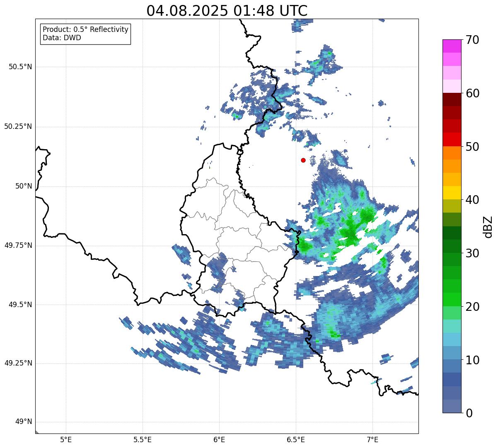Click the 5°E longitude label
This screenshot has width=498, height=448.
(66, 439)
